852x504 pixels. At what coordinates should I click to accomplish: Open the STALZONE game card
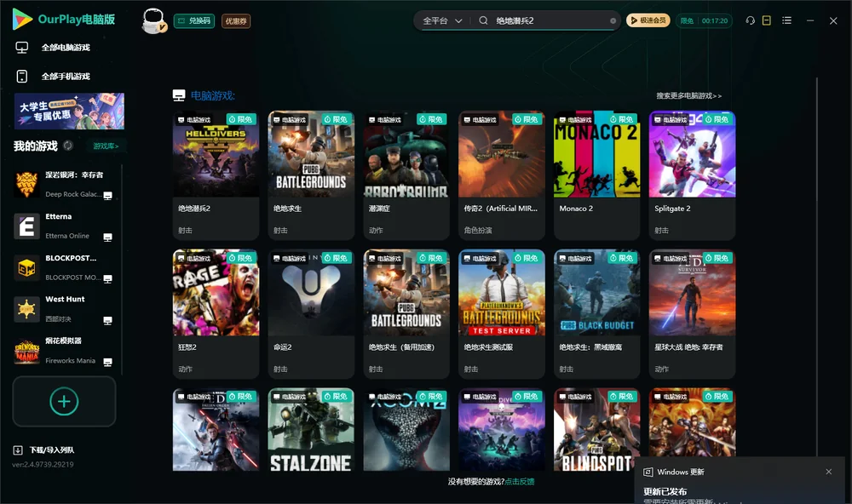coord(311,429)
